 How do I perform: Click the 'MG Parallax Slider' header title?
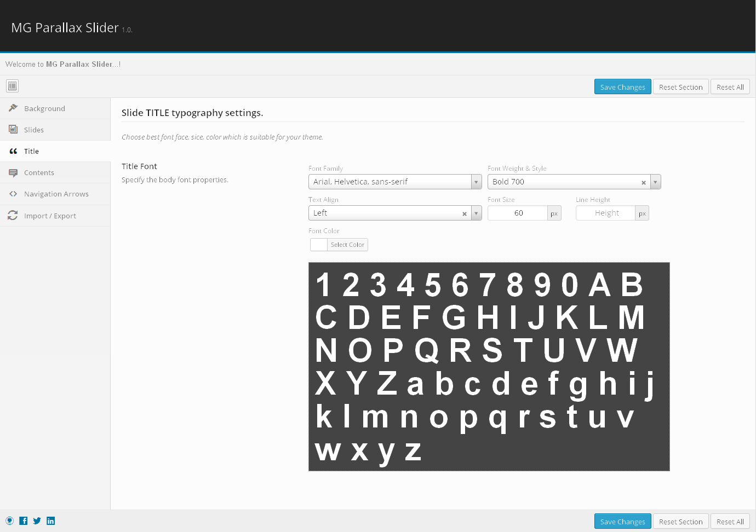tap(65, 27)
